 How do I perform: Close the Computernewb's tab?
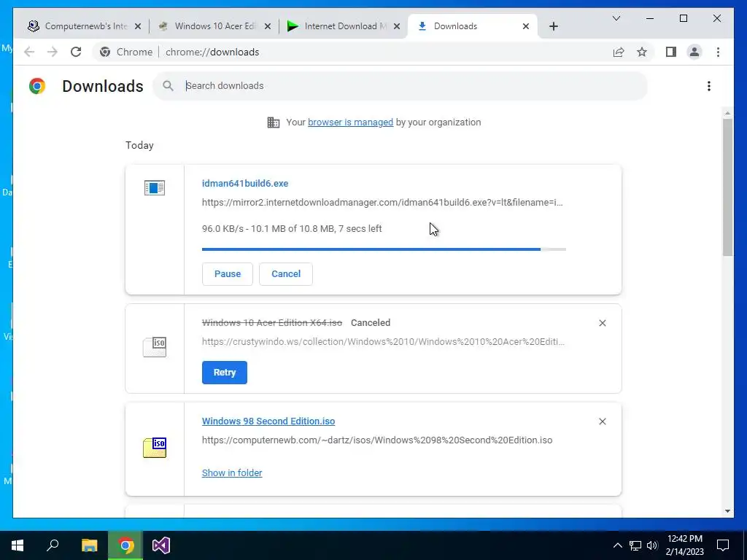tap(138, 26)
